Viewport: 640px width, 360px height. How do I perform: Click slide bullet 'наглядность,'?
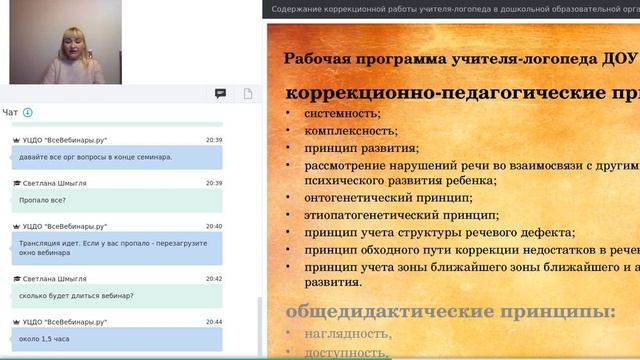pos(348,334)
